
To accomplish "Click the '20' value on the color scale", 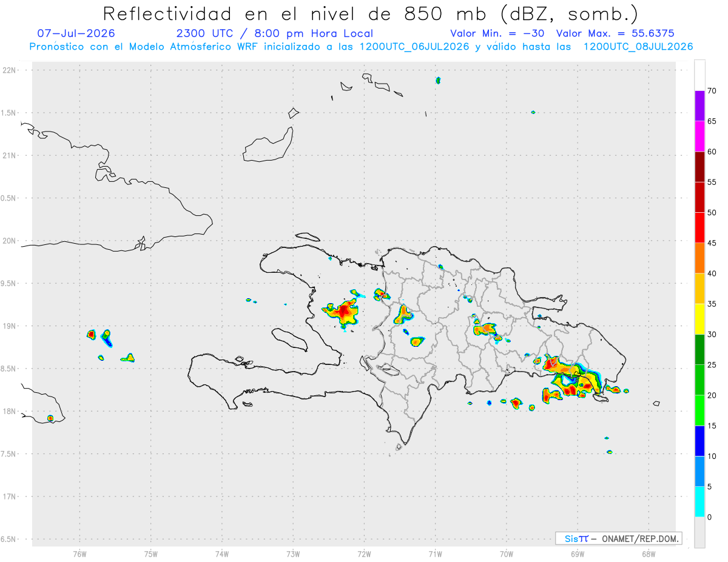I will coord(712,395).
